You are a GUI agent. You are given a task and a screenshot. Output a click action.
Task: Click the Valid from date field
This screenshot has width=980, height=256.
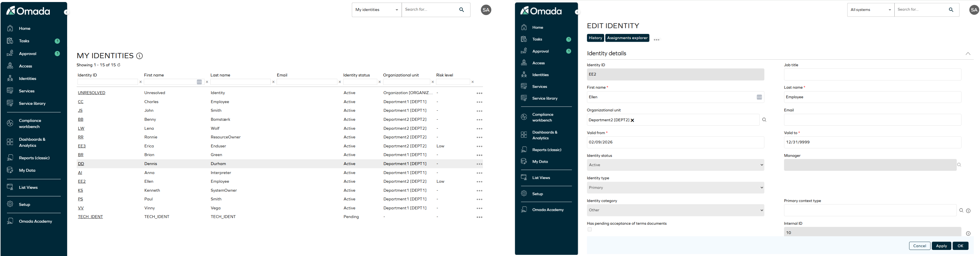pos(675,142)
